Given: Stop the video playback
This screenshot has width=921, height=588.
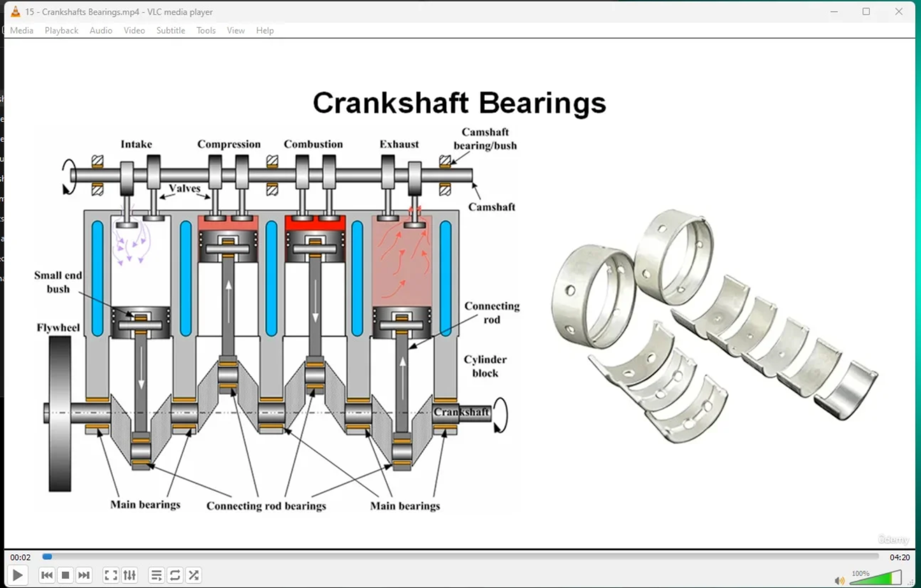Looking at the screenshot, I should [65, 575].
